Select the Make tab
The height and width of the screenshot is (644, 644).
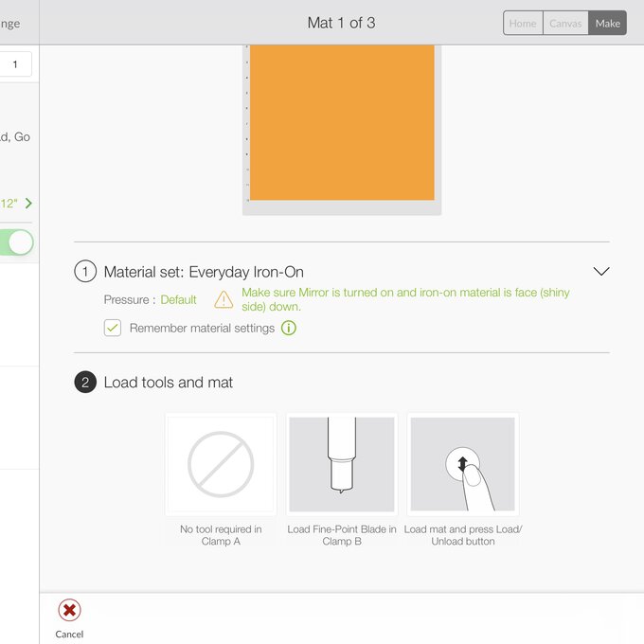607,23
